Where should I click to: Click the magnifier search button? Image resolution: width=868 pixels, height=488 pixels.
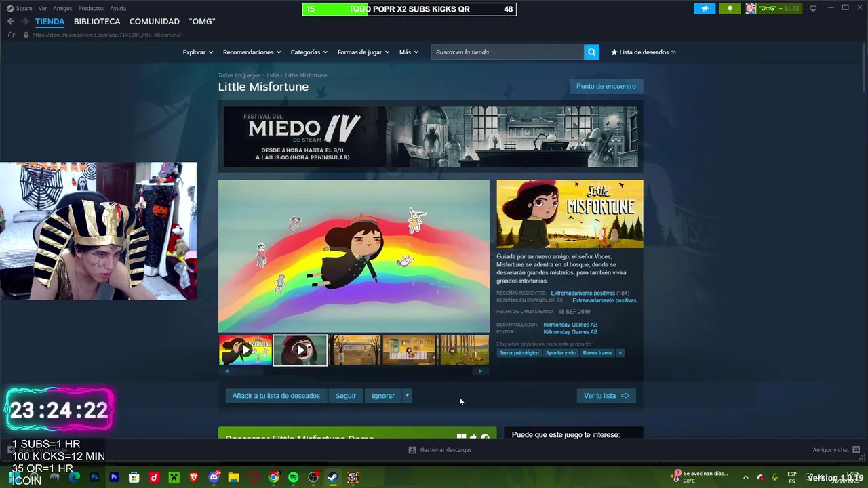click(591, 52)
